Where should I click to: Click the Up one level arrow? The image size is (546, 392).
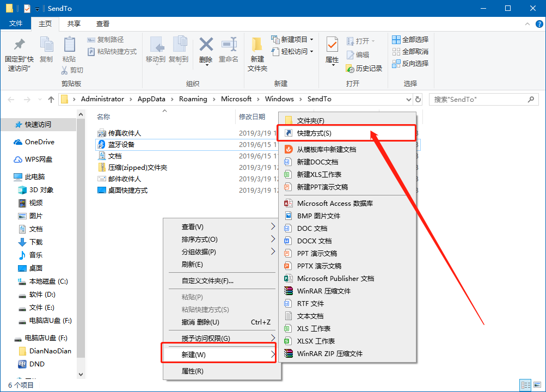click(51, 100)
